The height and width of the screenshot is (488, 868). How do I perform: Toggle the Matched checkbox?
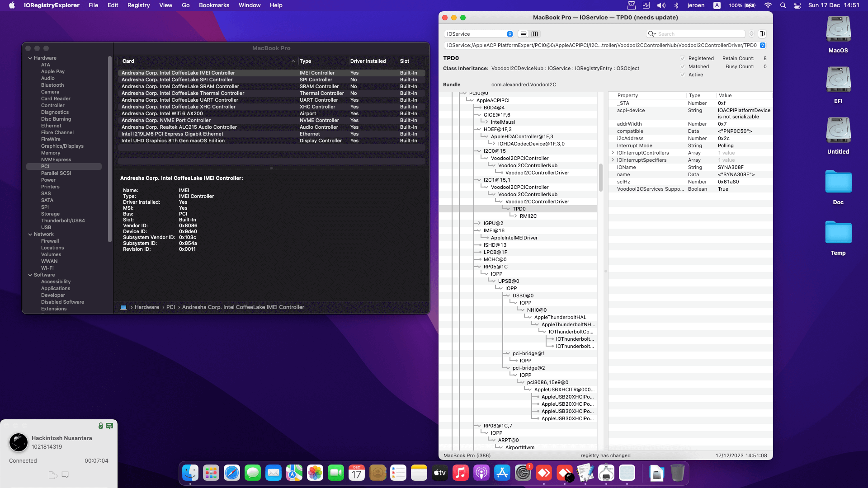click(683, 66)
